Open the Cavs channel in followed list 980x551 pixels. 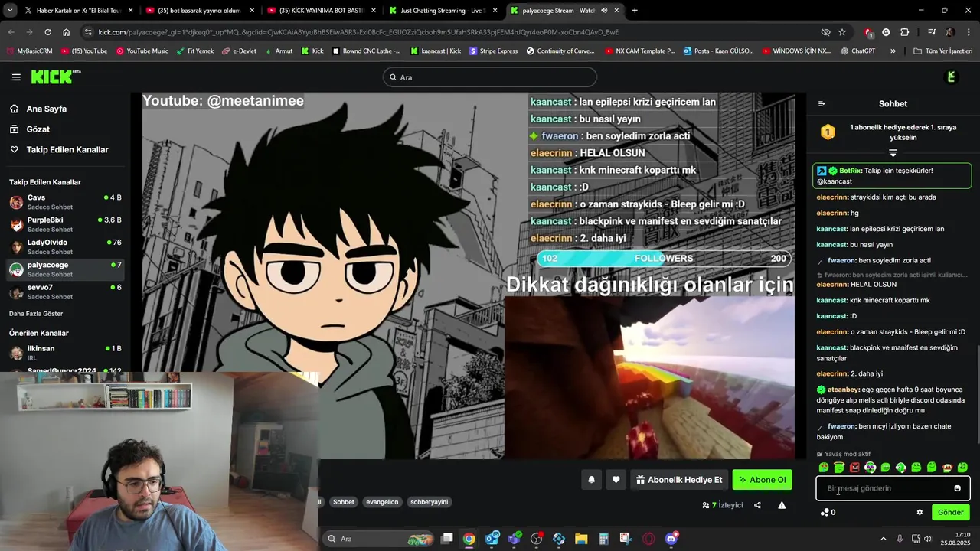(64, 202)
